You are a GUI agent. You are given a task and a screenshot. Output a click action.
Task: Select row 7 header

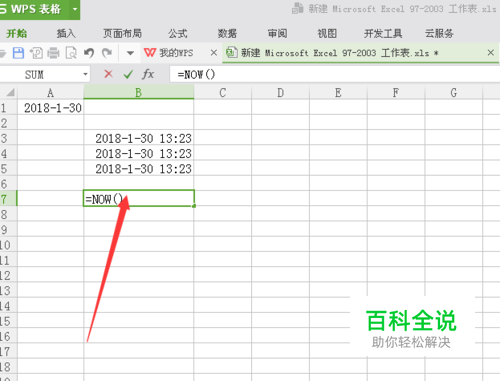coord(8,199)
